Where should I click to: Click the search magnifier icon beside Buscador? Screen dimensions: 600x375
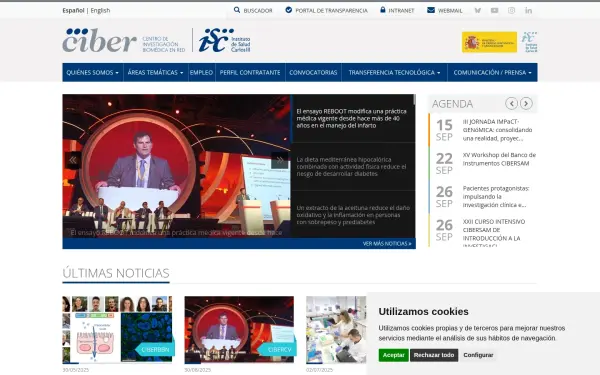237,10
